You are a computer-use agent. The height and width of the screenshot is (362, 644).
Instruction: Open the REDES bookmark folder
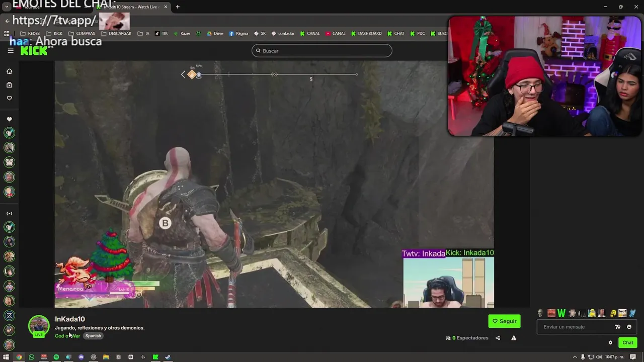tap(30, 34)
